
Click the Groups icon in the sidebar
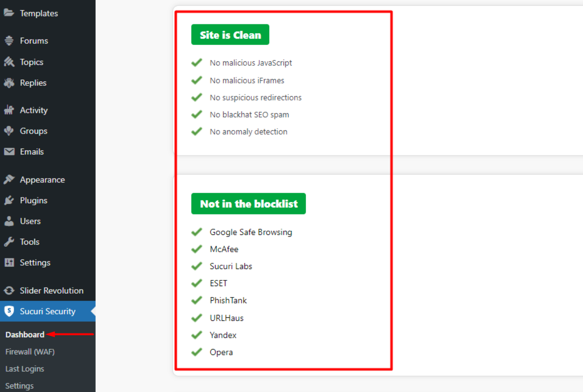click(9, 131)
